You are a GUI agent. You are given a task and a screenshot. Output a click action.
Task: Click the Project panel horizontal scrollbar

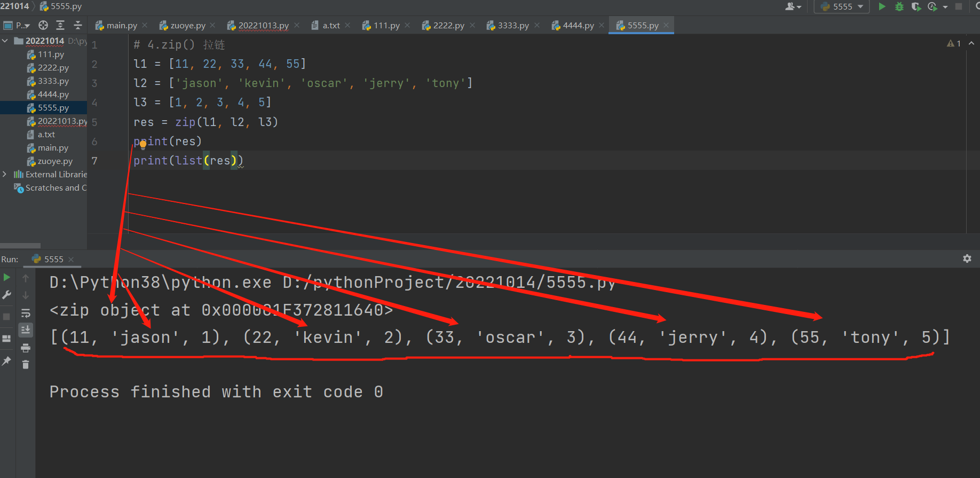[20, 246]
